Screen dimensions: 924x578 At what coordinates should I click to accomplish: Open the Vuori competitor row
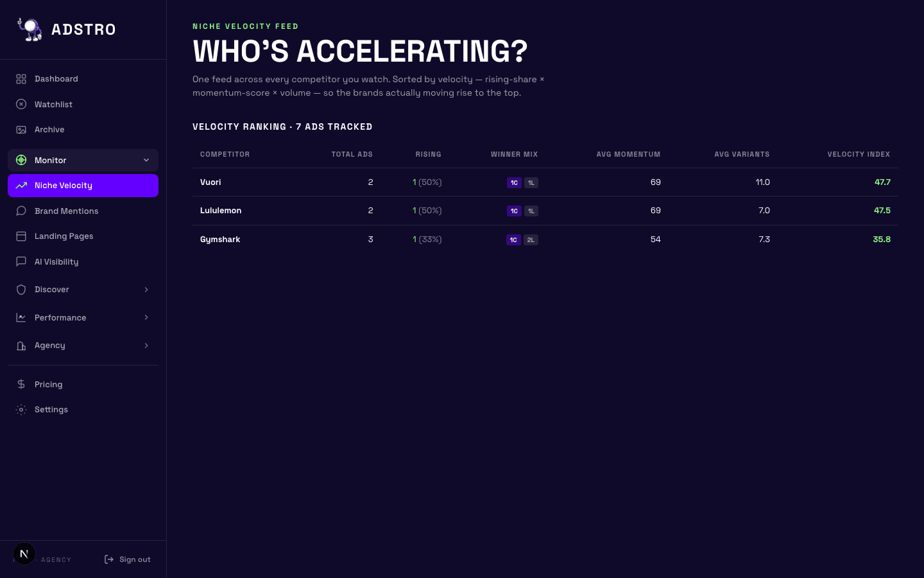210,182
